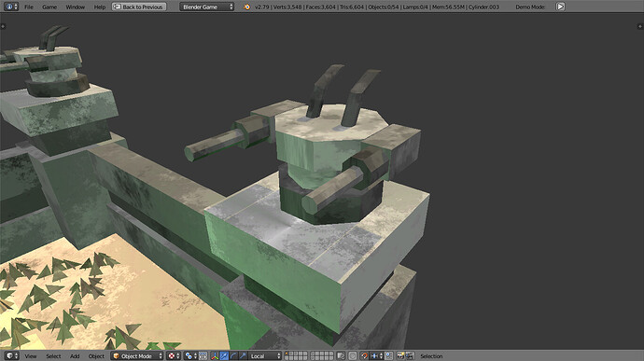This screenshot has width=644, height=361.
Task: Click the Blender logo icon
Action: click(x=246, y=7)
